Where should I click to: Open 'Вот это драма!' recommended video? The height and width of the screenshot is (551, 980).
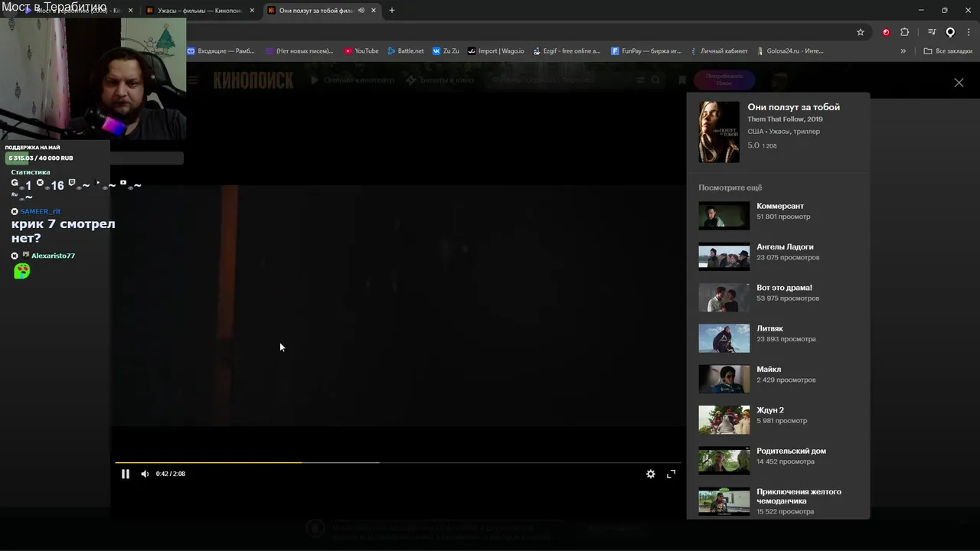pyautogui.click(x=724, y=297)
